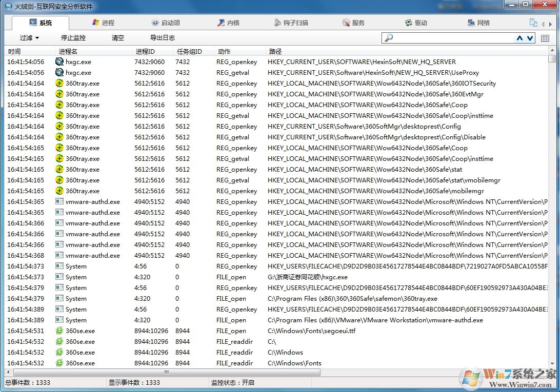Click the first 360tray.exe process icon
The width and height of the screenshot is (560, 392).
[x=59, y=83]
